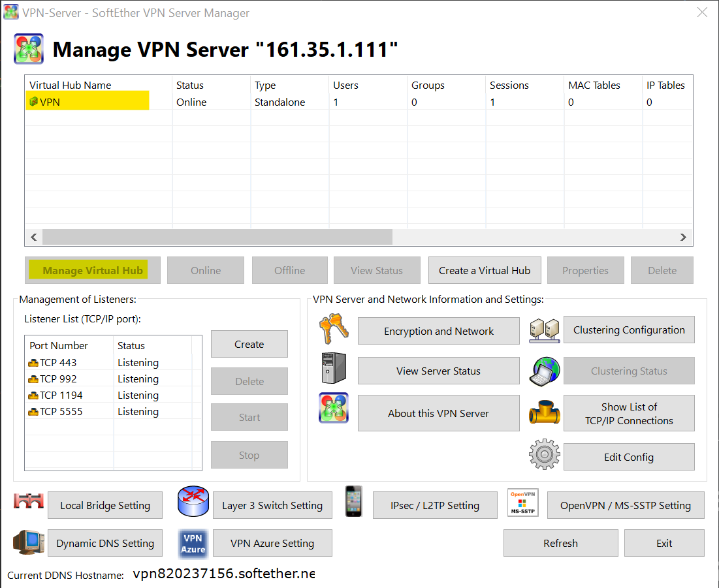Open View Status for the hub
This screenshot has height=588, width=719.
(x=377, y=270)
